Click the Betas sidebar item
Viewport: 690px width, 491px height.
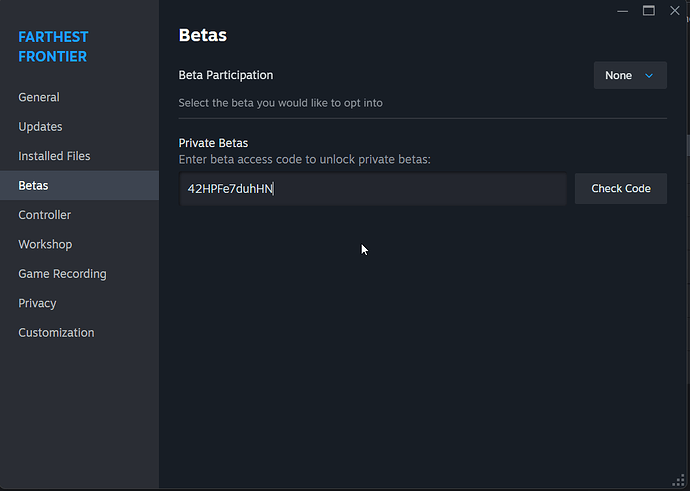33,186
